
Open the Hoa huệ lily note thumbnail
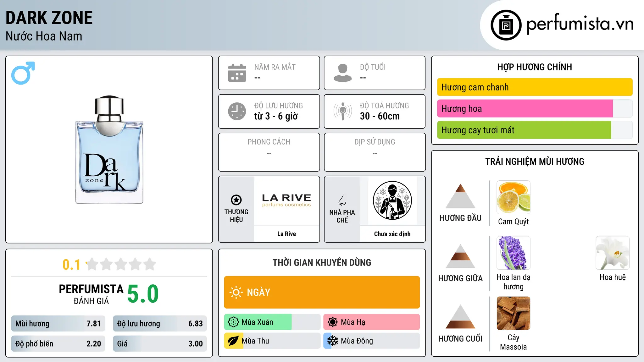(x=613, y=253)
